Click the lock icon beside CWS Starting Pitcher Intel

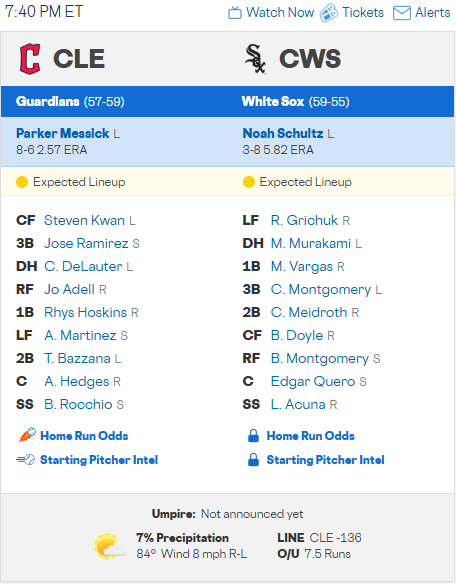click(x=253, y=460)
